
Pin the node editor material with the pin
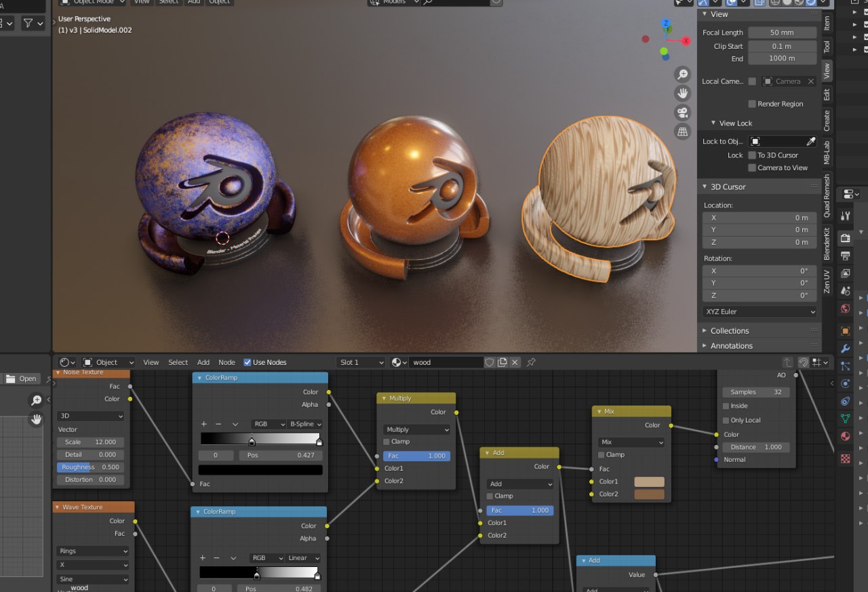531,362
